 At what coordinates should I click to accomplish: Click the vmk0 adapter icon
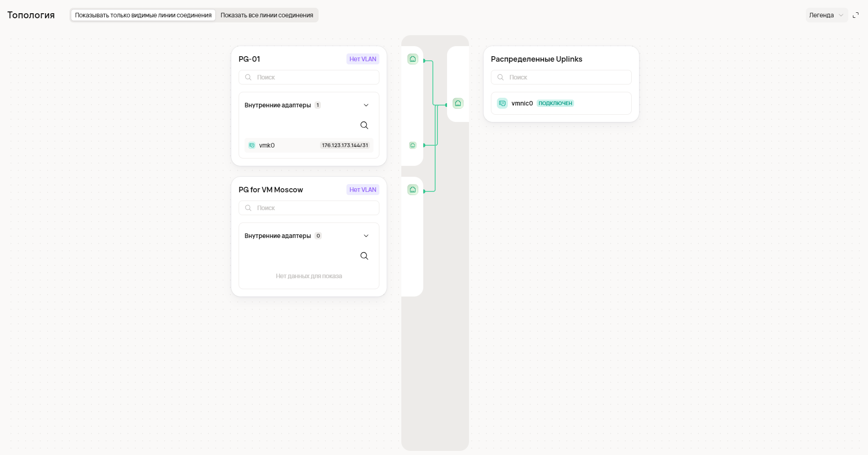coord(252,145)
